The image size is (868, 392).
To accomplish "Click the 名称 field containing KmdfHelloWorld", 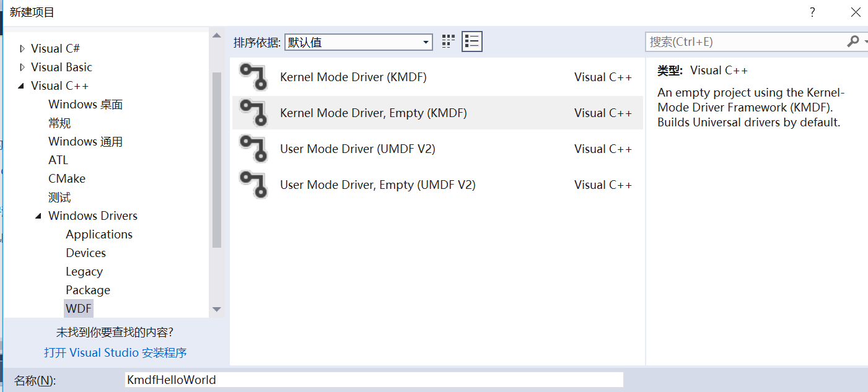I will [x=374, y=380].
